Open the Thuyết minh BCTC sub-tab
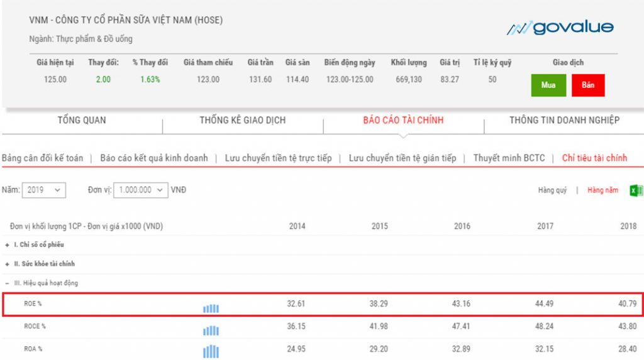This screenshot has height=360, width=644. tap(509, 158)
